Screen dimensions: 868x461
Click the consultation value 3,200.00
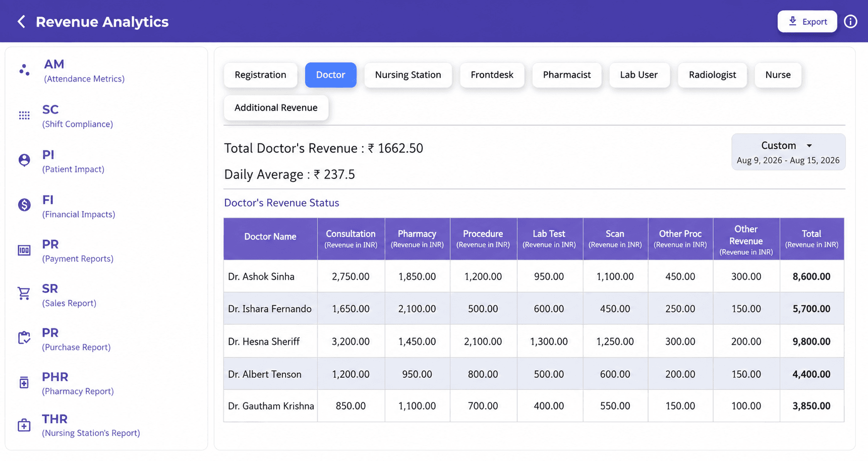tap(351, 341)
